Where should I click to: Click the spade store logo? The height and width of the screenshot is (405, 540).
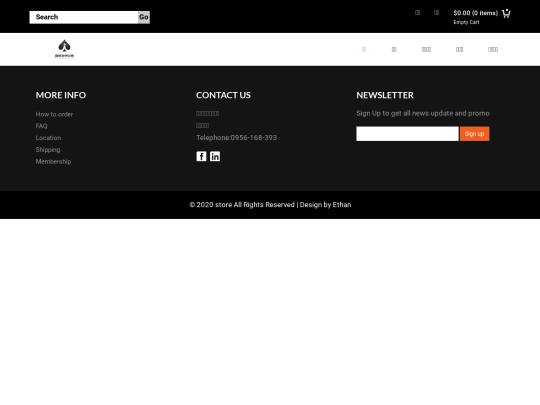pos(64,49)
